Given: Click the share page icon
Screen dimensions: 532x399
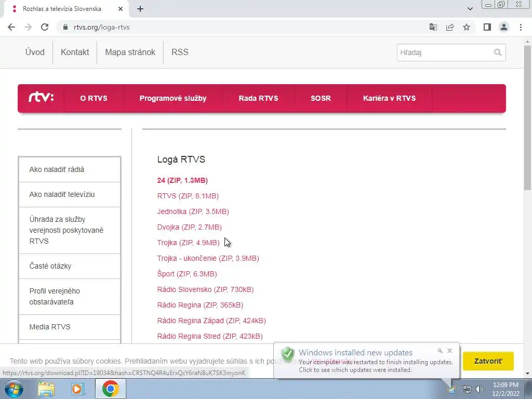Looking at the screenshot, I should tap(450, 27).
